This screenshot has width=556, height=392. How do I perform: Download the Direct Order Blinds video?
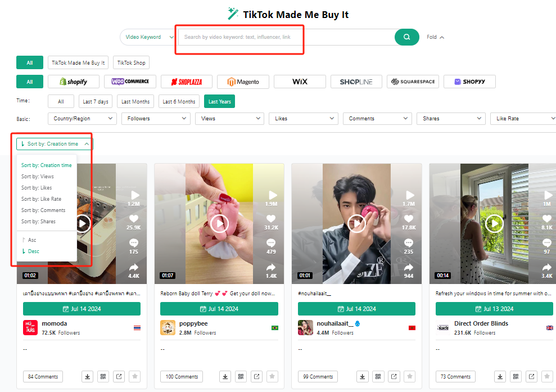point(500,376)
